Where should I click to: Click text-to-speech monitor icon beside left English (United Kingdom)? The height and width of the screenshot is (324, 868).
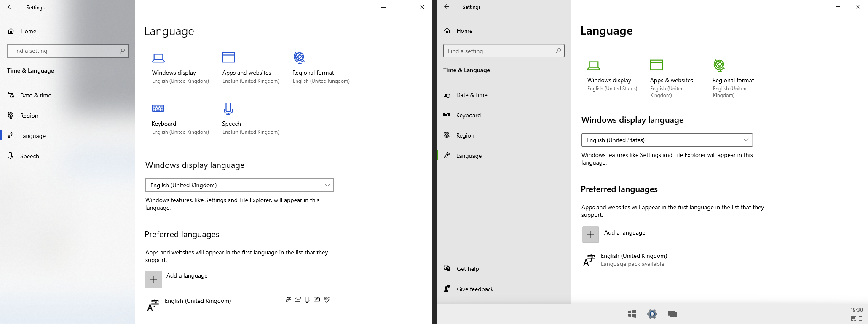[297, 300]
